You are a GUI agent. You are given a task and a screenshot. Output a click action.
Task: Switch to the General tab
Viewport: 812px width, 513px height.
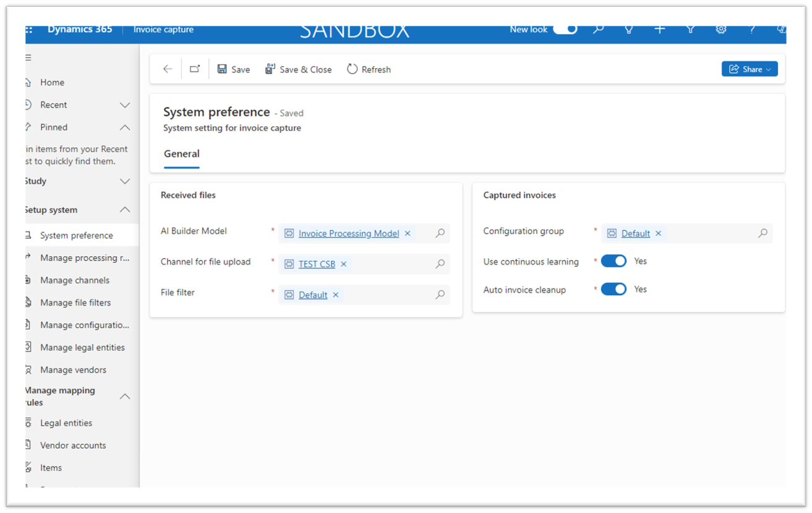181,153
